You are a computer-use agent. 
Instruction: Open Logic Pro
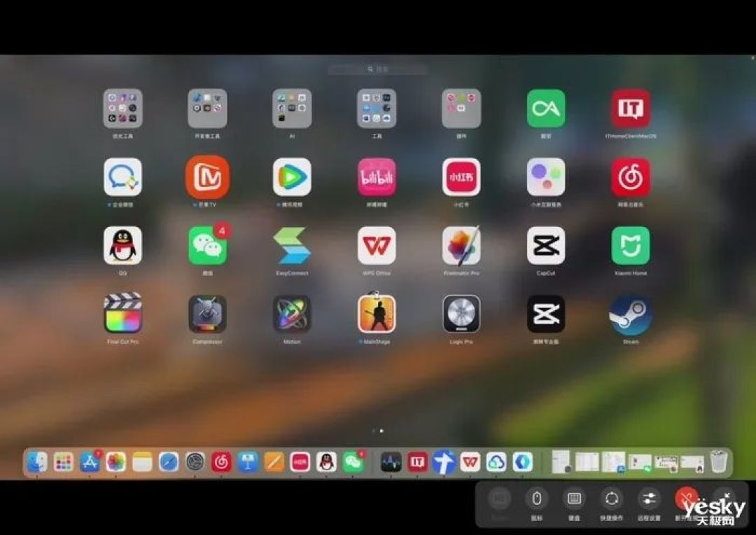[461, 314]
